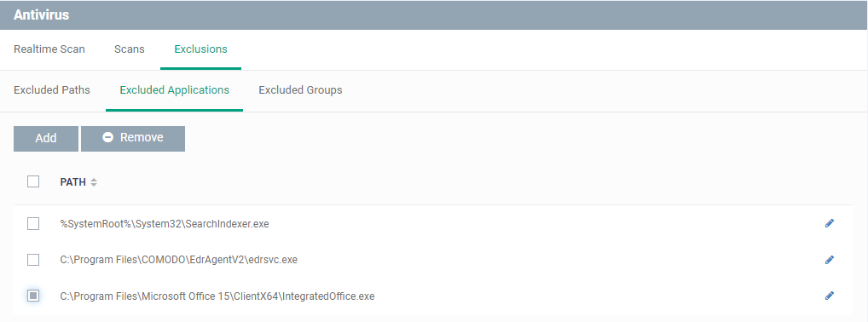
Task: Switch to Excluded Paths sub-tab
Action: click(52, 89)
